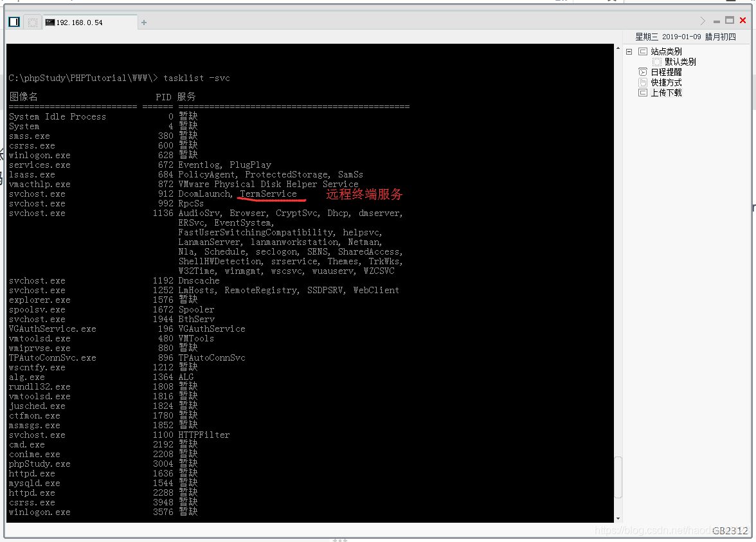Click the spoolsv.exe process name
This screenshot has width=756, height=542.
click(x=37, y=310)
